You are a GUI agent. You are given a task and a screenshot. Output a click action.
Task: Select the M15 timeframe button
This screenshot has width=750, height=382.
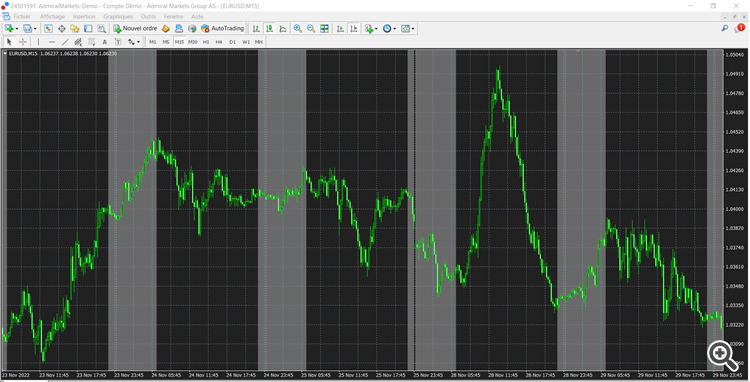click(x=179, y=42)
